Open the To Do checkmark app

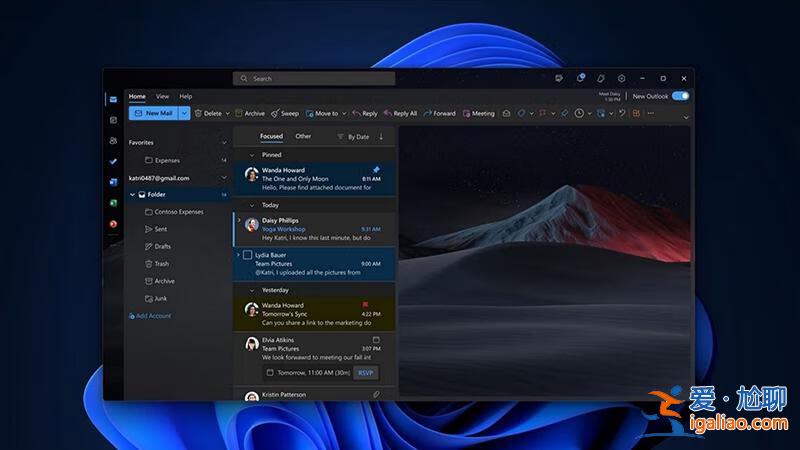click(x=113, y=161)
